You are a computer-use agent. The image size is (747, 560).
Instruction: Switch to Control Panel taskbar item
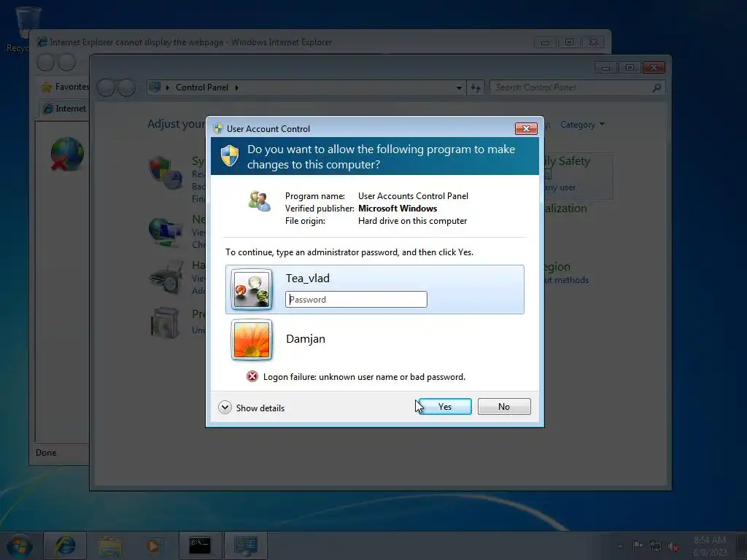(x=245, y=545)
